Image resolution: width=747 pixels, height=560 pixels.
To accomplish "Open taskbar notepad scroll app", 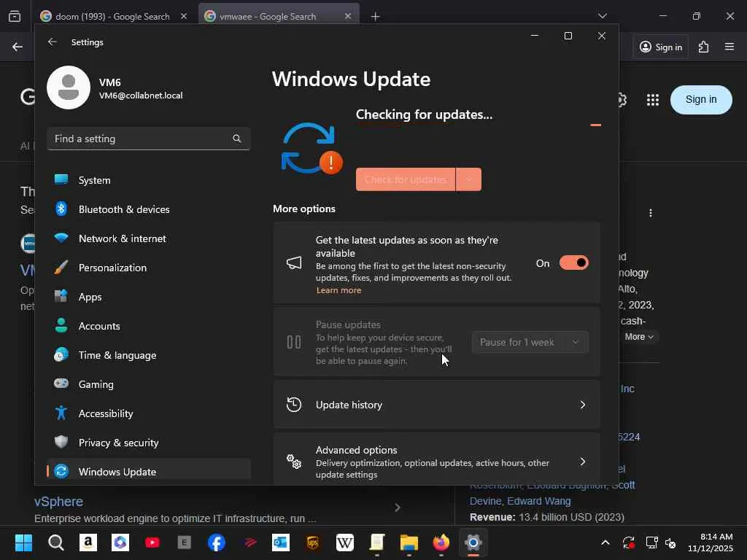I will [x=377, y=542].
